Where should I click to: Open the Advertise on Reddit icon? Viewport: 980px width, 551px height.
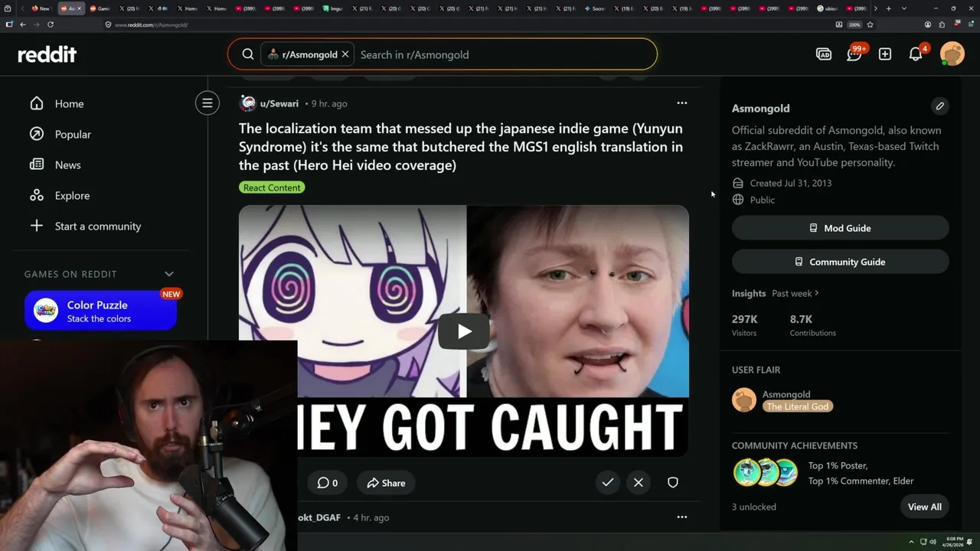click(x=824, y=54)
